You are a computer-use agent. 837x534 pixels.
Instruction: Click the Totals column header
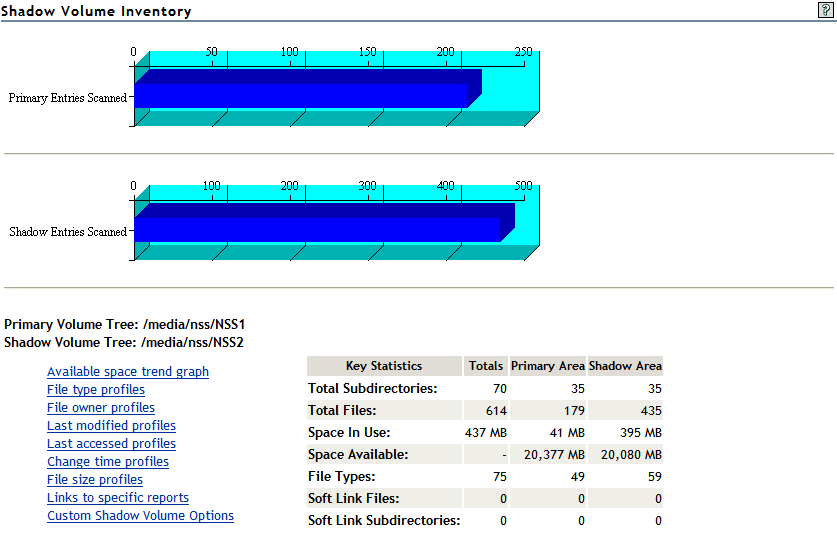pyautogui.click(x=486, y=366)
